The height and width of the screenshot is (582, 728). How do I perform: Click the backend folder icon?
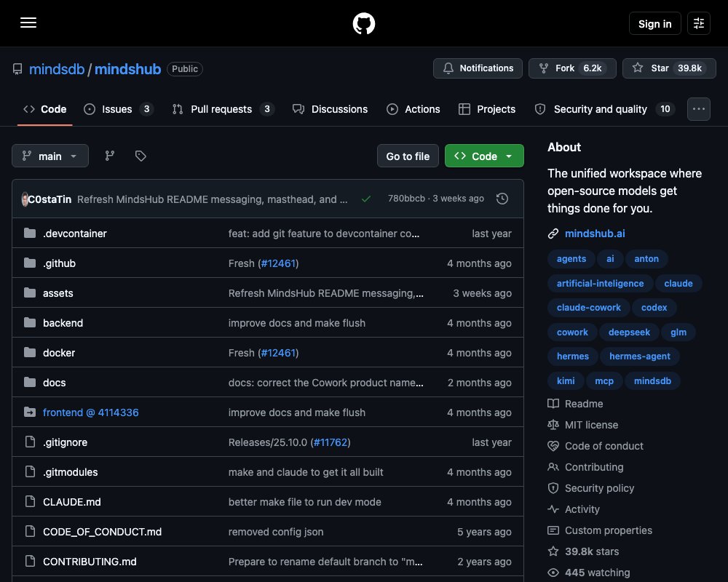click(30, 322)
